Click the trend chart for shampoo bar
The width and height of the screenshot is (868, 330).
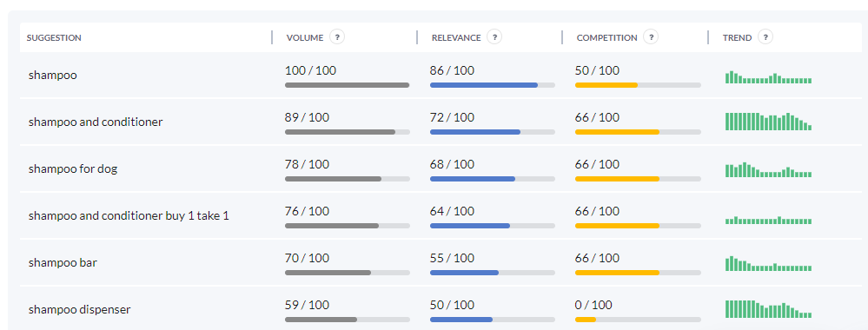click(x=768, y=263)
